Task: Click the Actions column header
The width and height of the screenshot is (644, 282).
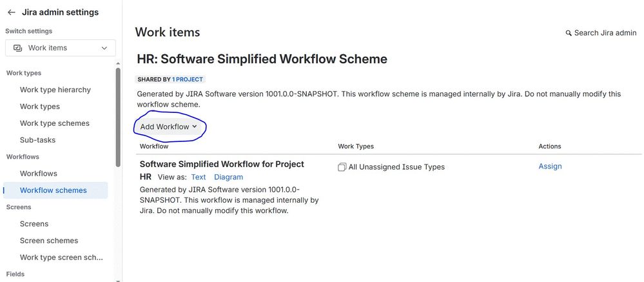Action: [x=549, y=146]
